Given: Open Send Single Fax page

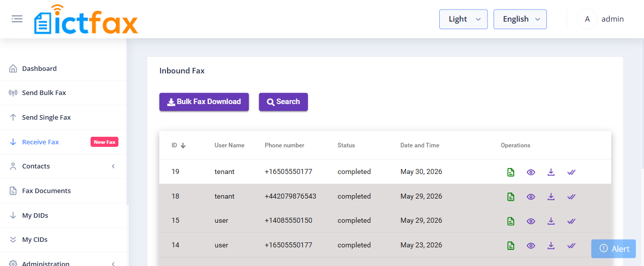Looking at the screenshot, I should pyautogui.click(x=46, y=117).
